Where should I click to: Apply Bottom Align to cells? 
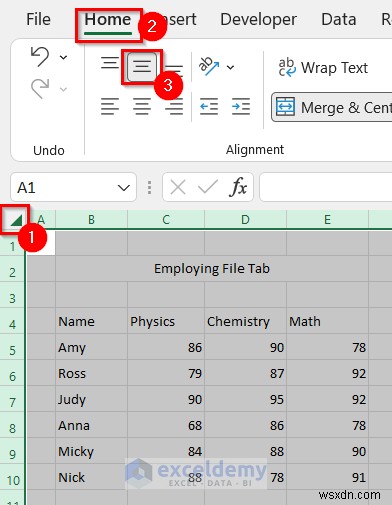[x=174, y=71]
